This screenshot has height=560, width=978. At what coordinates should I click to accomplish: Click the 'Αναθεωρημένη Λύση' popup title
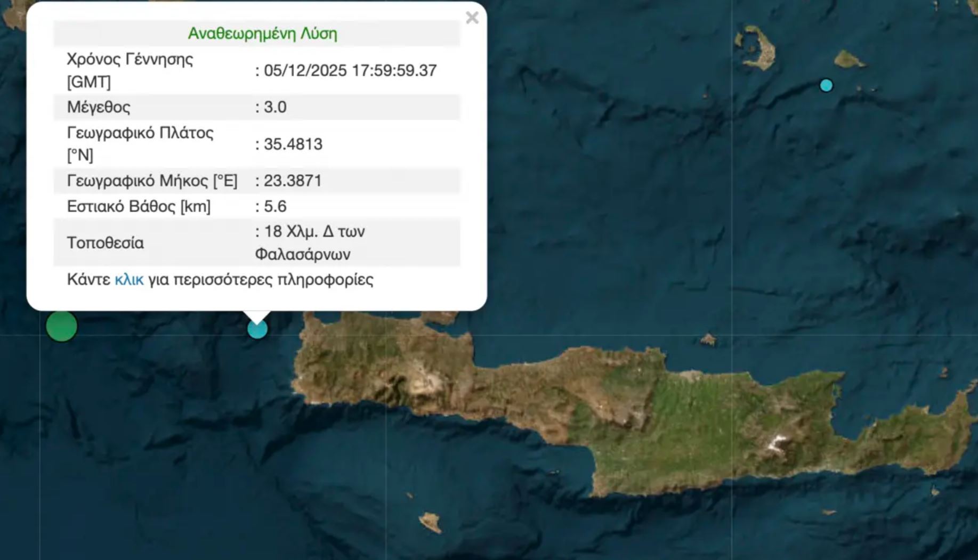point(262,34)
